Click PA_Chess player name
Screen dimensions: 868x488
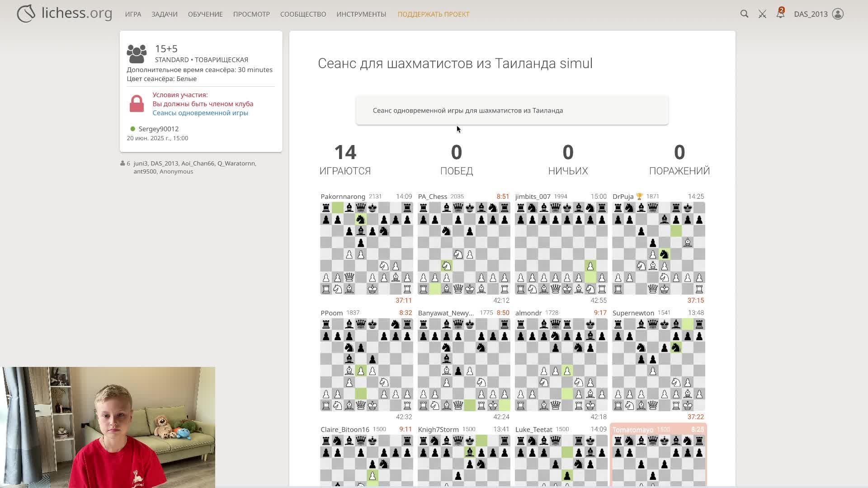pos(432,197)
